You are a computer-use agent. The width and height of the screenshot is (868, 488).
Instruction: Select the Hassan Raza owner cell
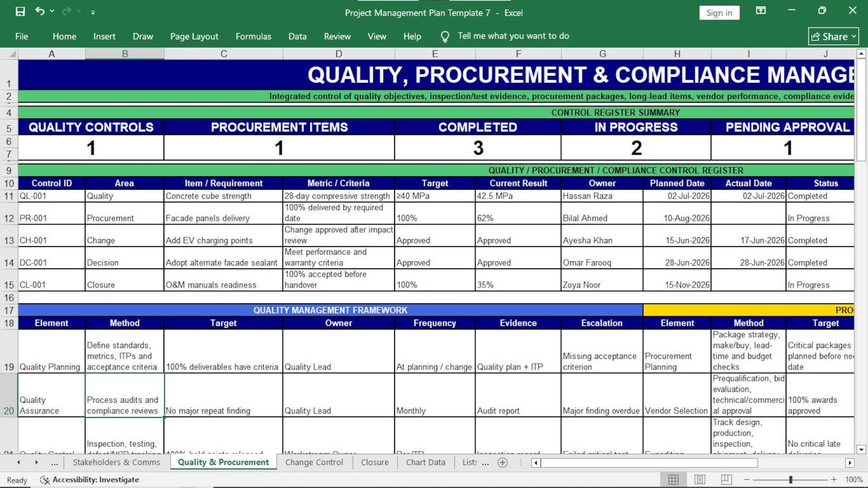[x=602, y=196]
